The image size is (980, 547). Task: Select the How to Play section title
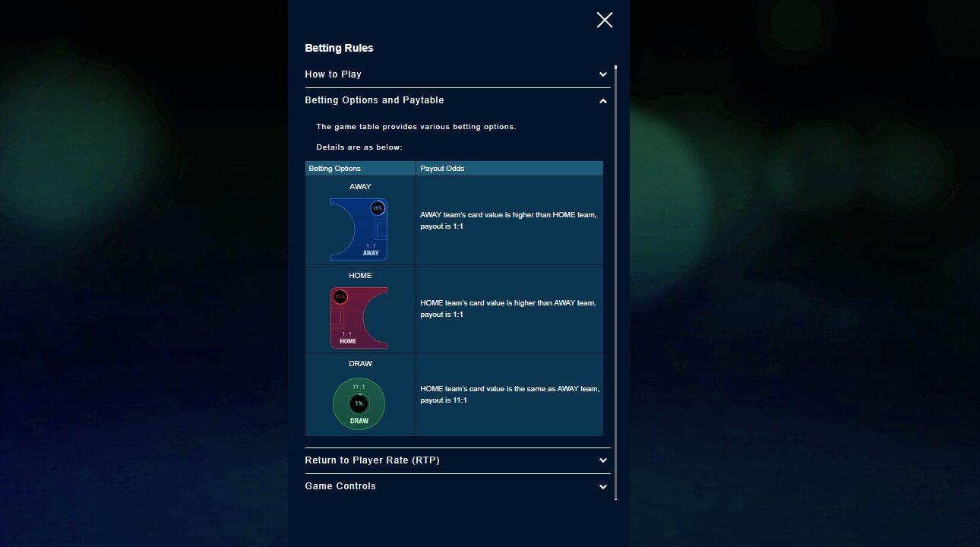[333, 74]
